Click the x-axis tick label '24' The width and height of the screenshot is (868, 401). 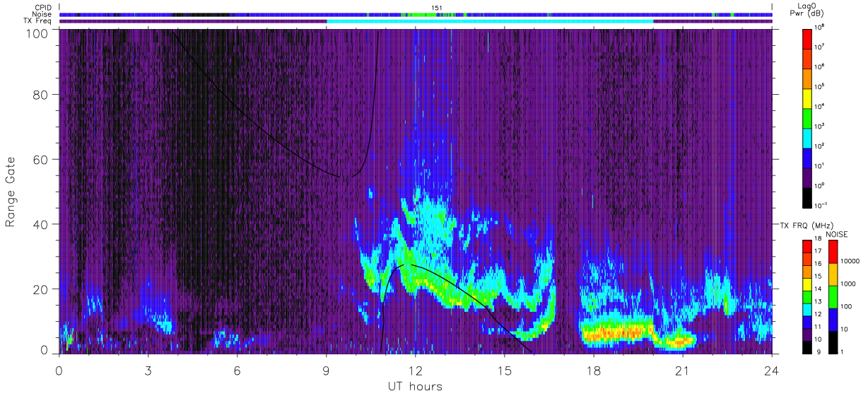tap(772, 370)
